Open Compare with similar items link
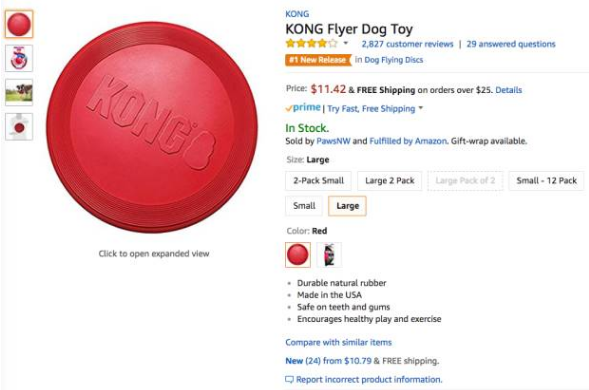 click(338, 342)
